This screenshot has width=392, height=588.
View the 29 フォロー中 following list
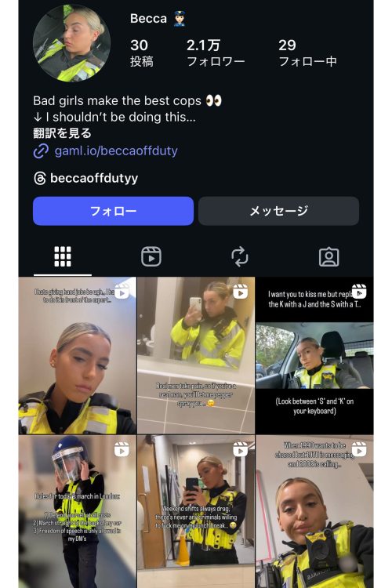307,53
